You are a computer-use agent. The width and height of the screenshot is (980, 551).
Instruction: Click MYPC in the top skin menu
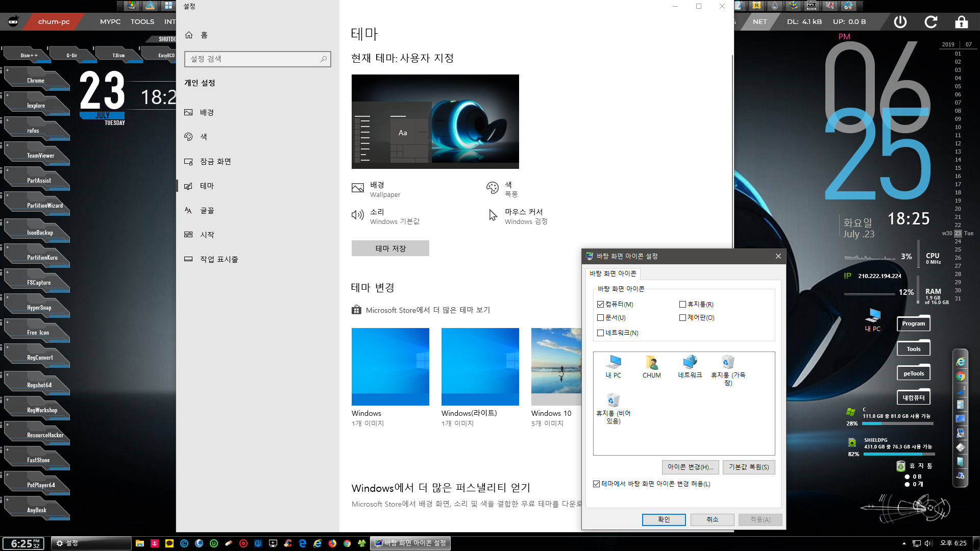110,22
